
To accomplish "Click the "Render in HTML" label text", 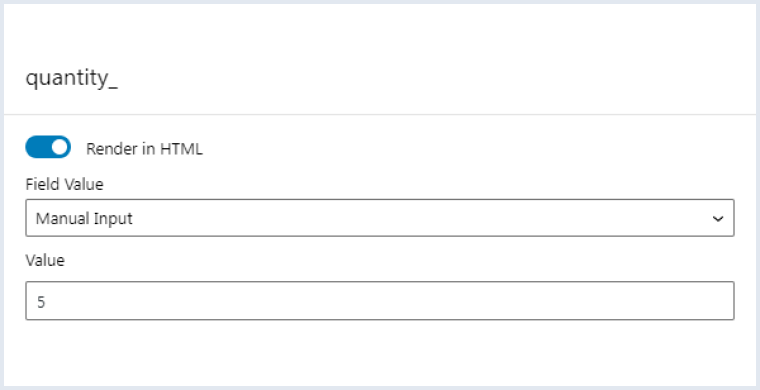I will 144,149.
